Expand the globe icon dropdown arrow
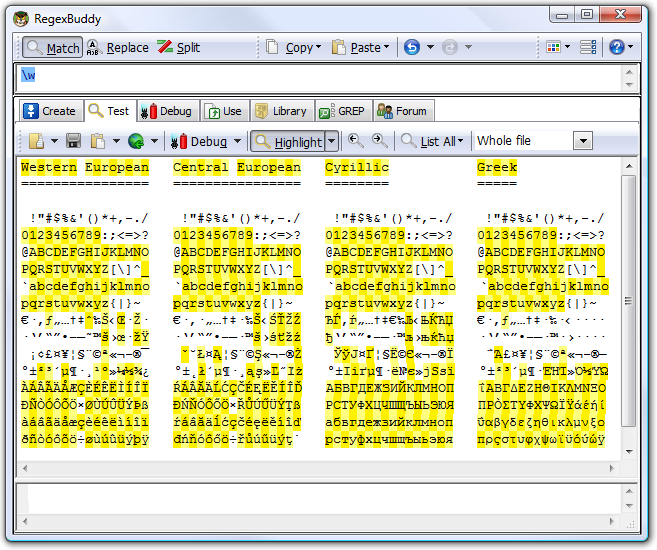The height and width of the screenshot is (550, 657). click(x=155, y=141)
